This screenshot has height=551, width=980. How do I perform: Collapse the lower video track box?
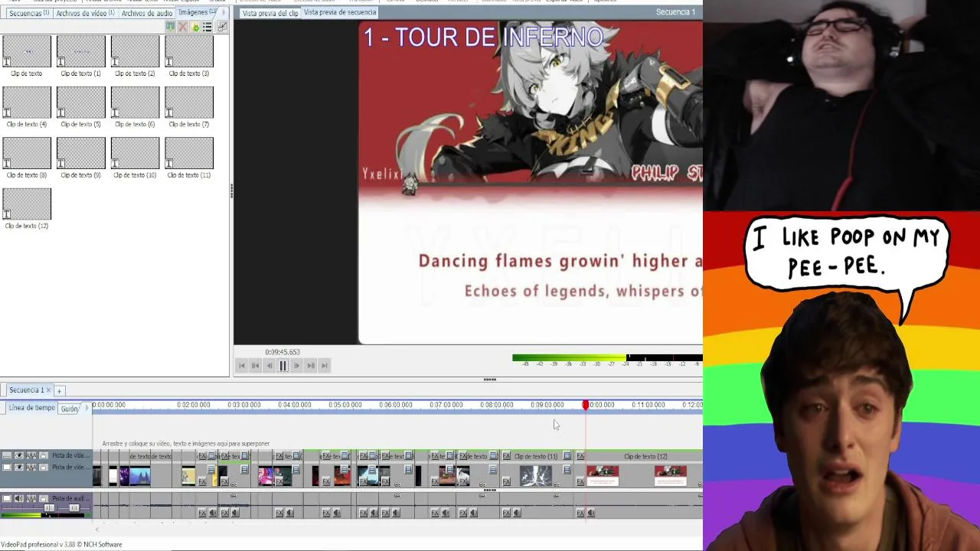7,467
